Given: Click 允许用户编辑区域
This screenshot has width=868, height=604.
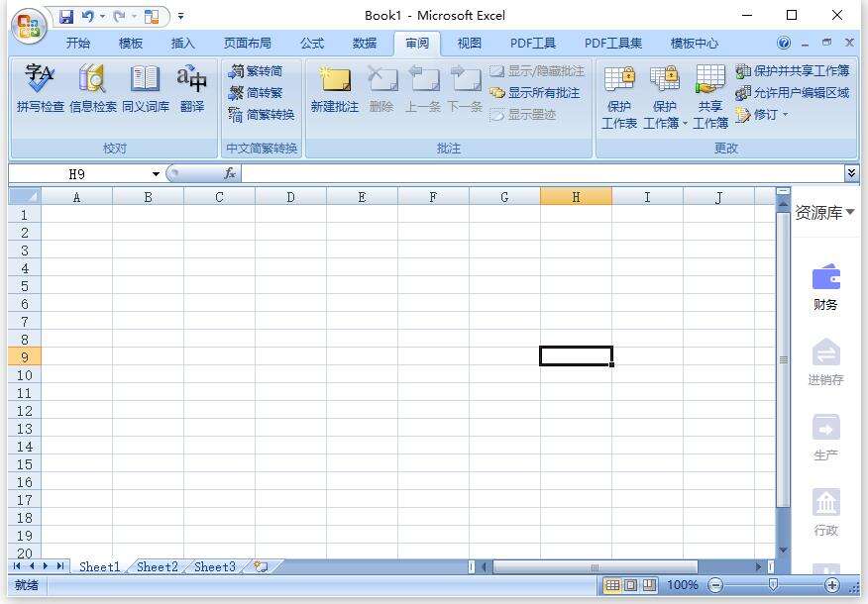Looking at the screenshot, I should coord(793,92).
